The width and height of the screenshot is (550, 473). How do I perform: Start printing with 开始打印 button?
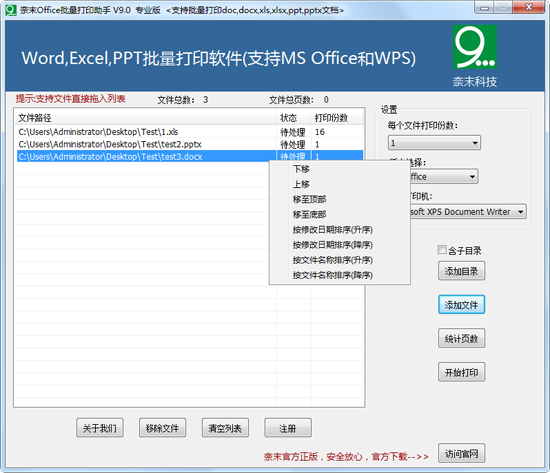point(461,372)
